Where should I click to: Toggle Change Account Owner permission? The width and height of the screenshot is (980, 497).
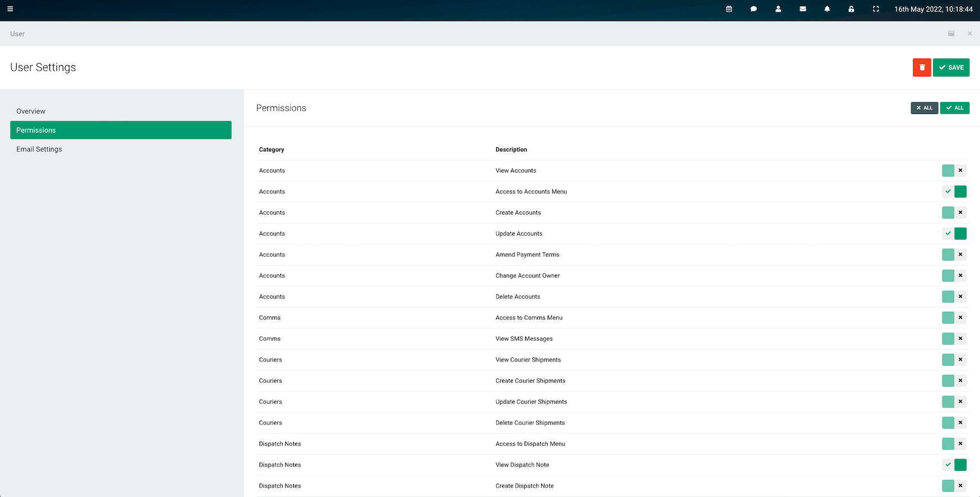955,276
